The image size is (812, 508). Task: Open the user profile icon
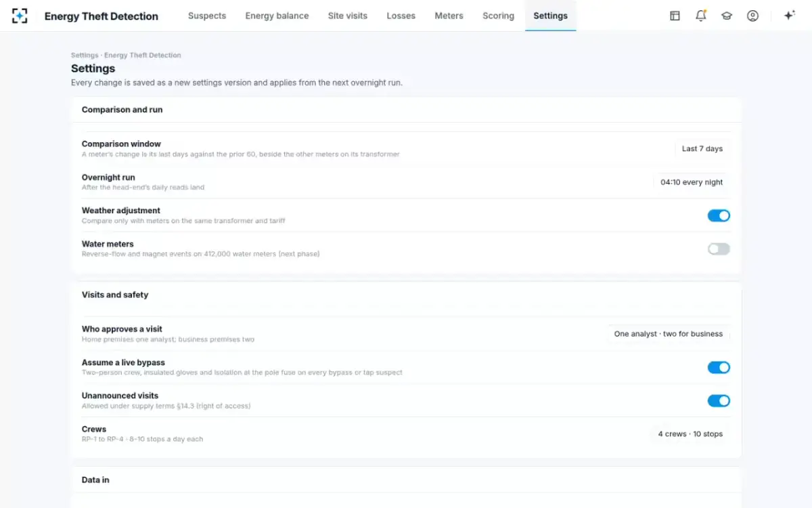pyautogui.click(x=752, y=16)
